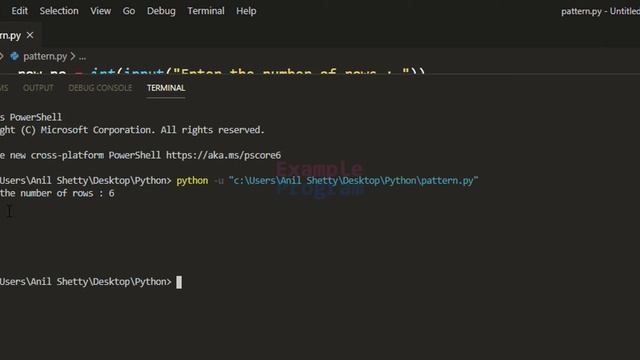
Task: Click the 'number of rows : 6' line
Action: click(x=57, y=193)
